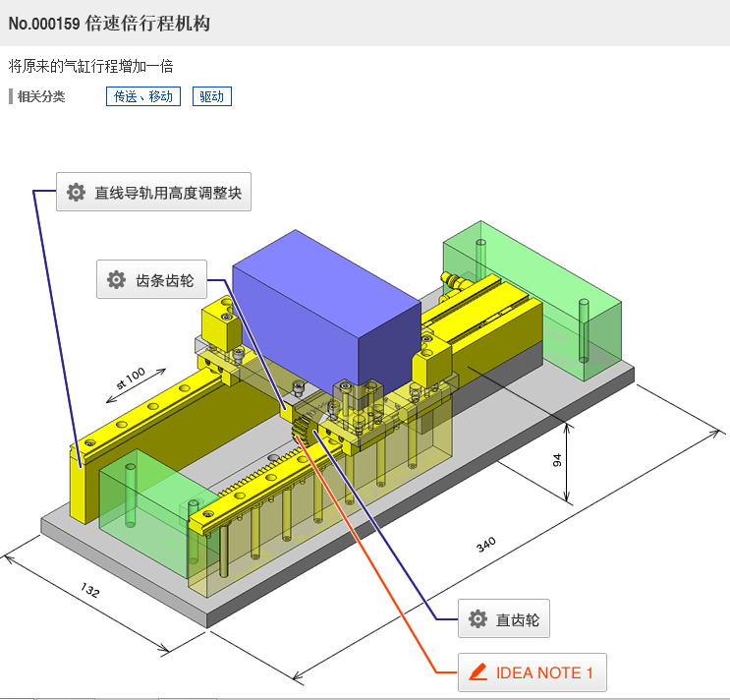This screenshot has width=730, height=700.
Task: Click the 相关分类 label
Action: [41, 96]
